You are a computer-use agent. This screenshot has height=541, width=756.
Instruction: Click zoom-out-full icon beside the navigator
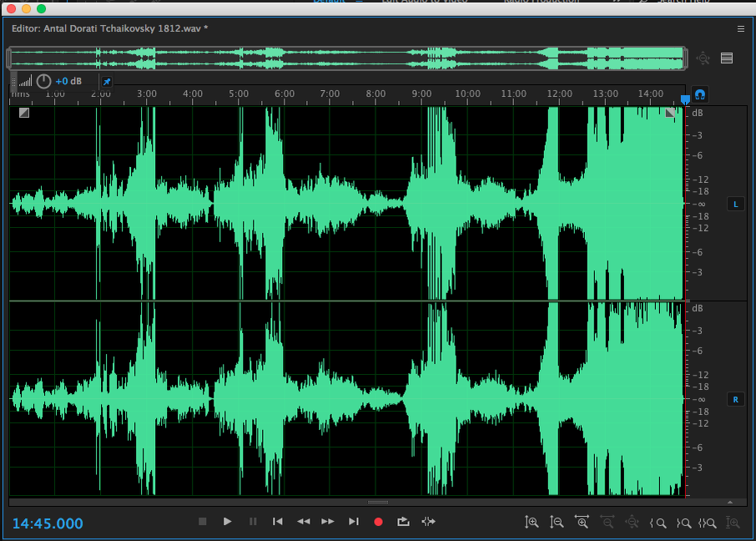[703, 58]
